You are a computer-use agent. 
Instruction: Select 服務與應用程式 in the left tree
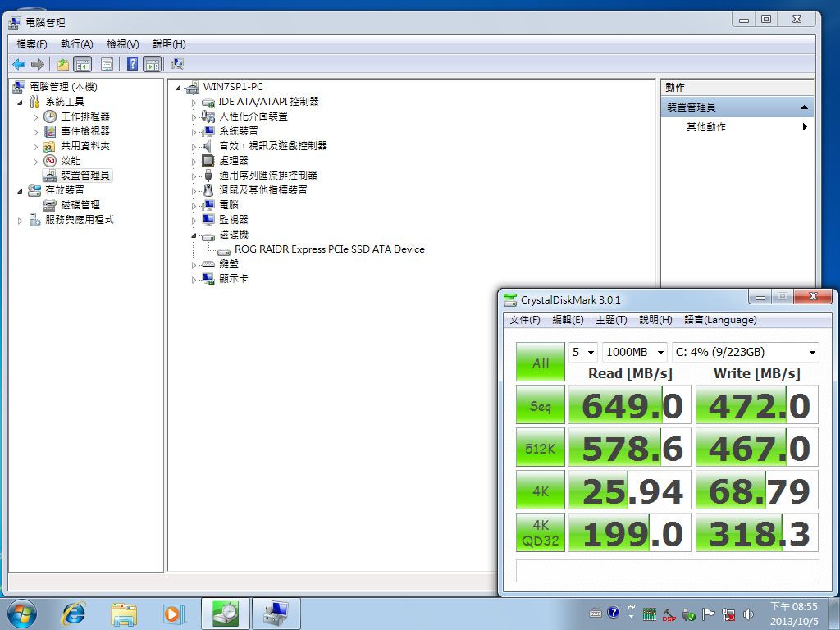tap(80, 220)
